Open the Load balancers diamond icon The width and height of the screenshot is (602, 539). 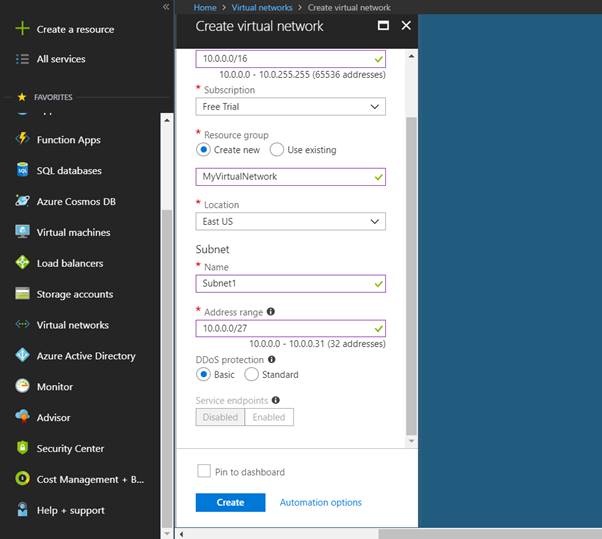tap(23, 263)
